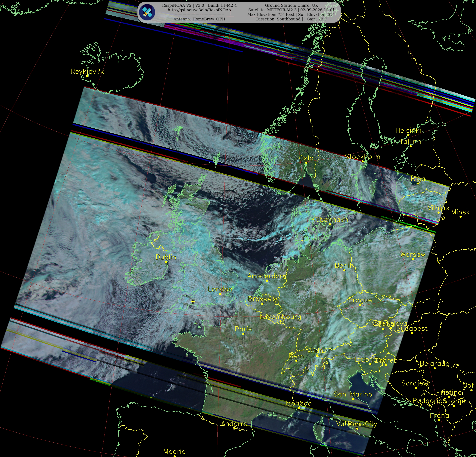This screenshot has height=457, width=476.
Task: Click the Helsinki city label
Action: point(408,130)
